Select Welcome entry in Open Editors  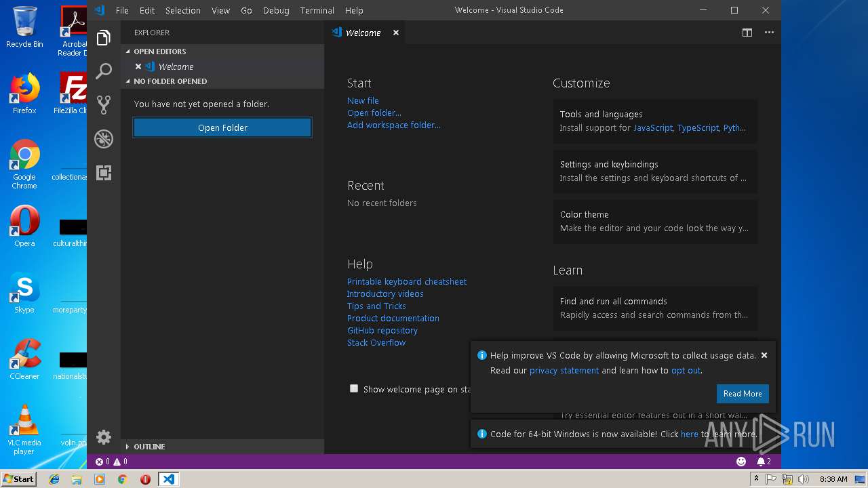pyautogui.click(x=222, y=66)
